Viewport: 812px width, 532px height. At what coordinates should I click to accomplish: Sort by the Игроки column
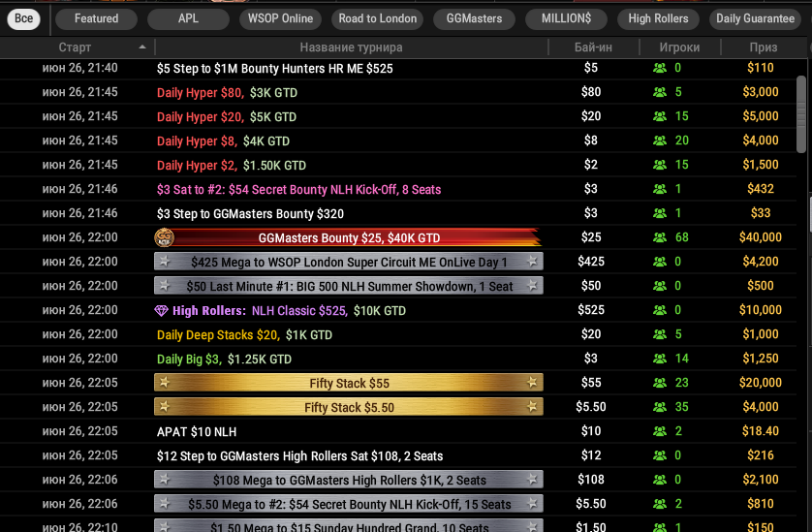[679, 47]
